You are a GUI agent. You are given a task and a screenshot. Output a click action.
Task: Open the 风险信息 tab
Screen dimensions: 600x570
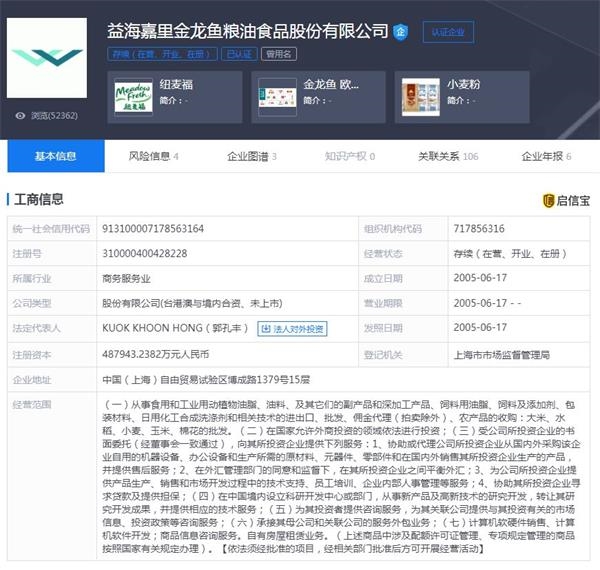[x=154, y=156]
